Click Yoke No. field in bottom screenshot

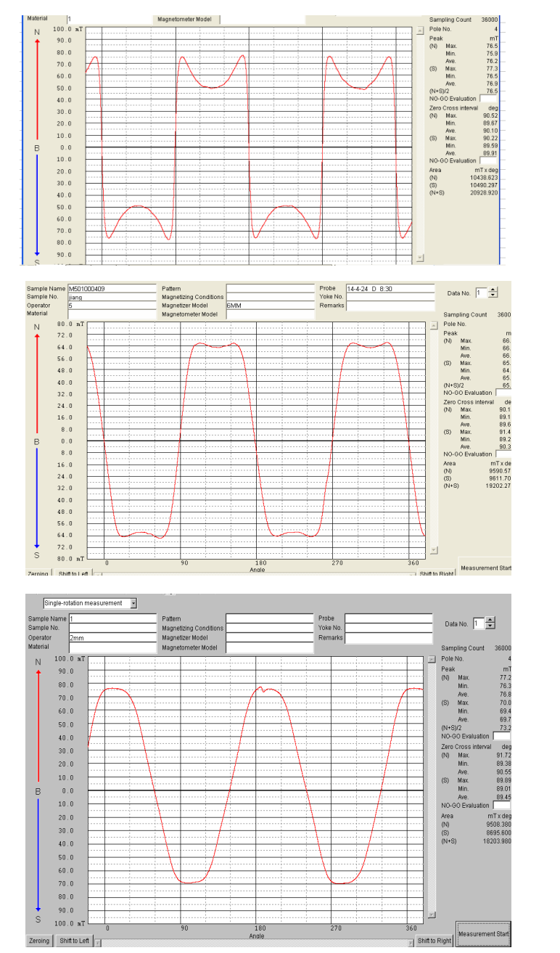(x=389, y=628)
